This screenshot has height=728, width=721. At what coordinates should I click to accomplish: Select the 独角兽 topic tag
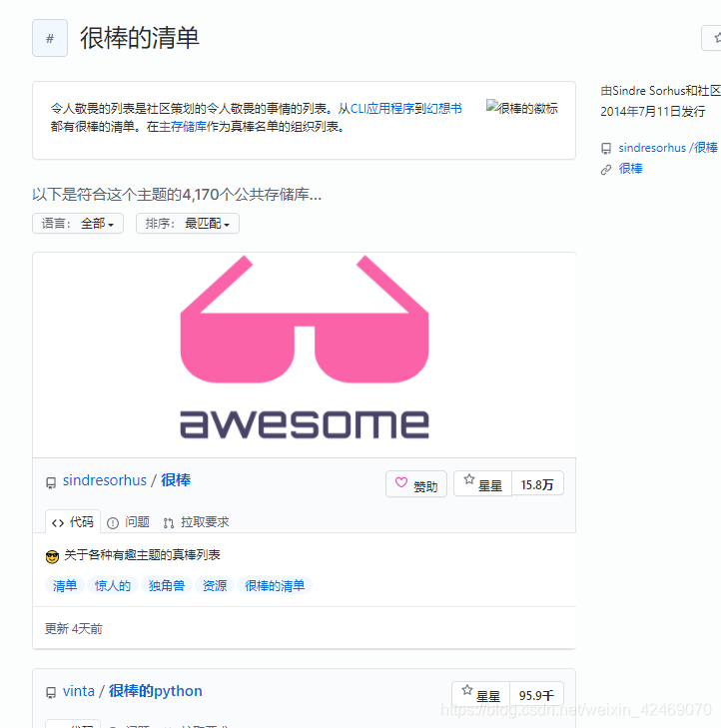coord(166,585)
